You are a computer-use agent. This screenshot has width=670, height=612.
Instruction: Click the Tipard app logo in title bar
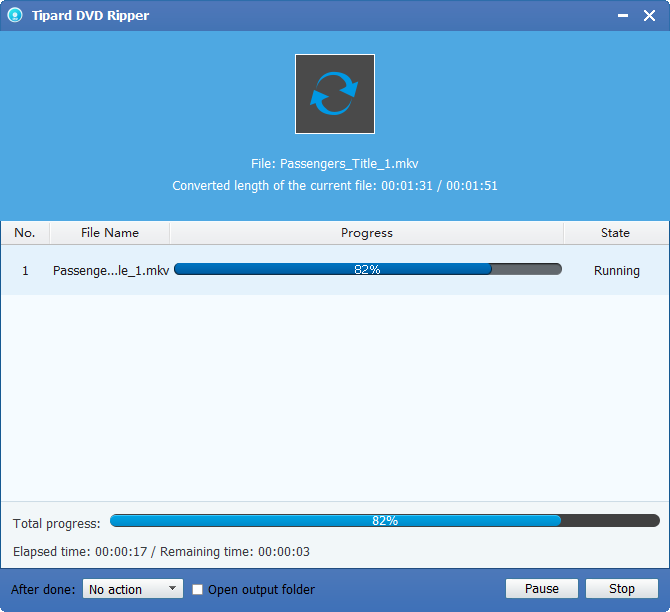click(15, 17)
